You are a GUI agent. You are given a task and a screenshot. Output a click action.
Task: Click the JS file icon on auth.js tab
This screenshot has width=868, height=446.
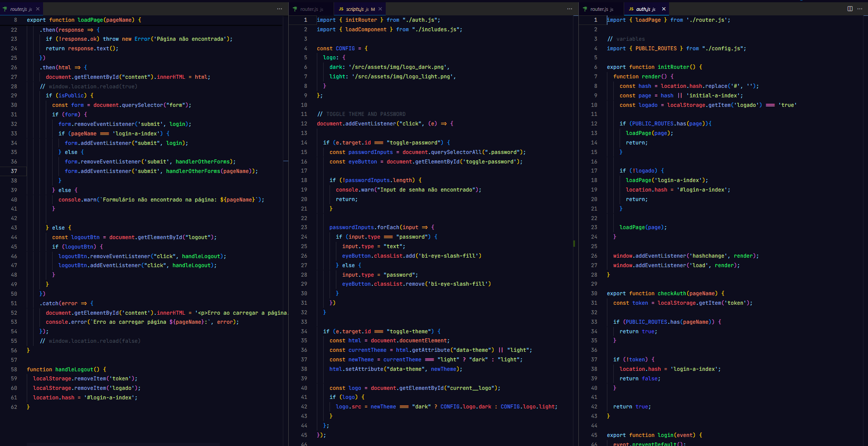point(631,9)
